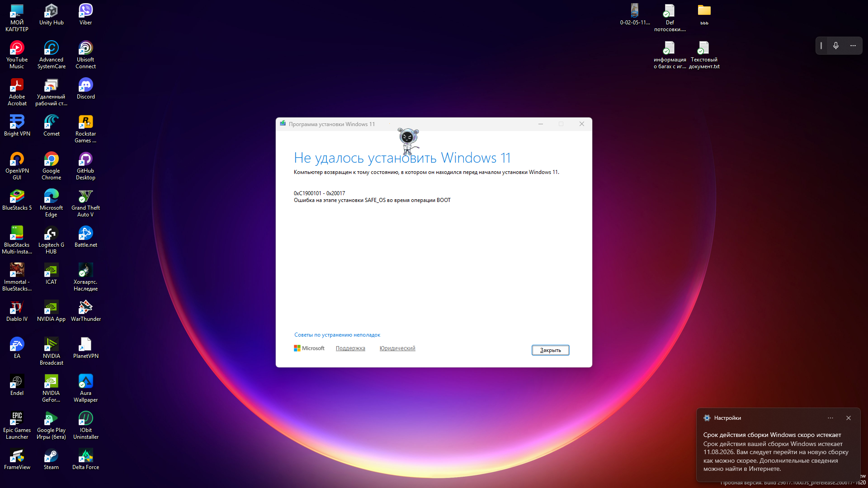Open Советы по устранению неполадок link
Image resolution: width=868 pixels, height=488 pixels.
coord(337,335)
